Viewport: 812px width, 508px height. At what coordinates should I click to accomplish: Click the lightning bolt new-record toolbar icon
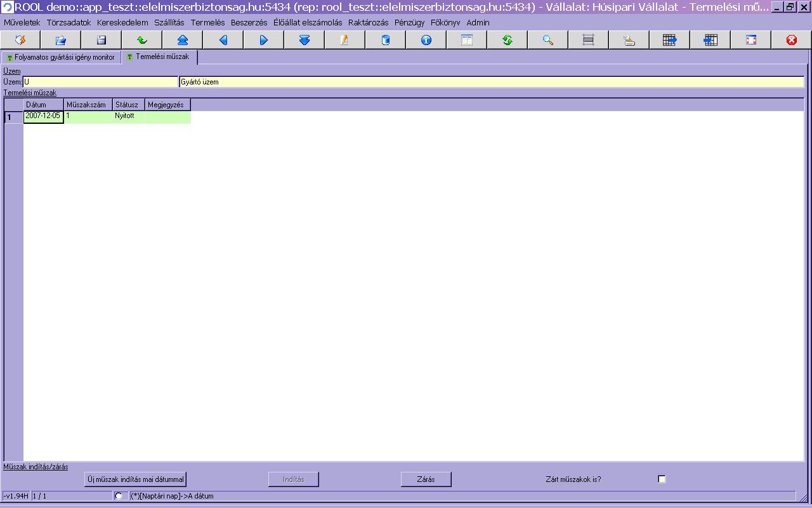[x=20, y=40]
